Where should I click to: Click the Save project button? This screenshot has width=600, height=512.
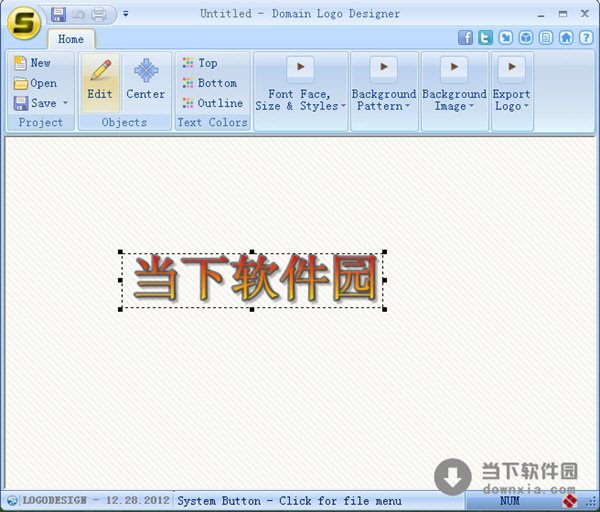point(35,103)
